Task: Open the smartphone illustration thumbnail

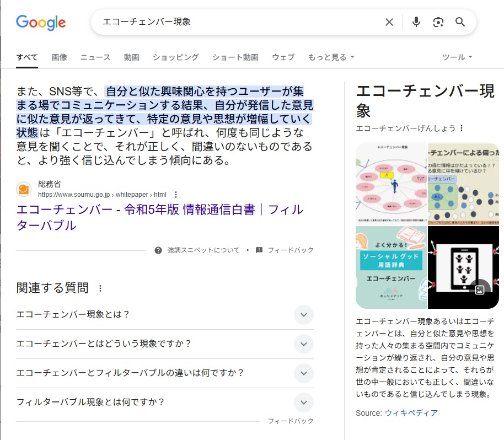Action: (463, 267)
